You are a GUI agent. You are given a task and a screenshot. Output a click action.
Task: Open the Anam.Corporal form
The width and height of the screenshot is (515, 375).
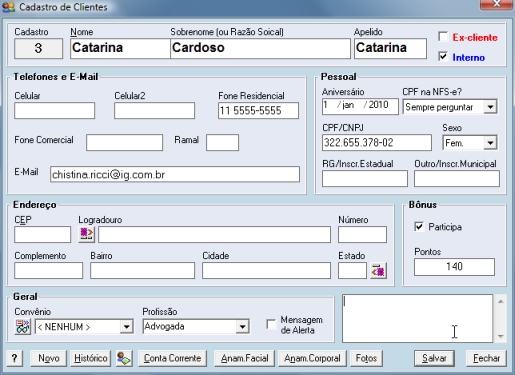coord(312,358)
